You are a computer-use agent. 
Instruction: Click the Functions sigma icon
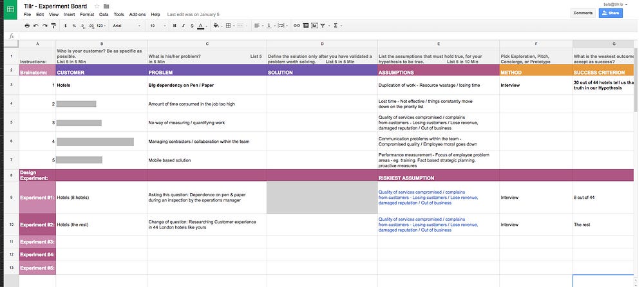(336, 26)
